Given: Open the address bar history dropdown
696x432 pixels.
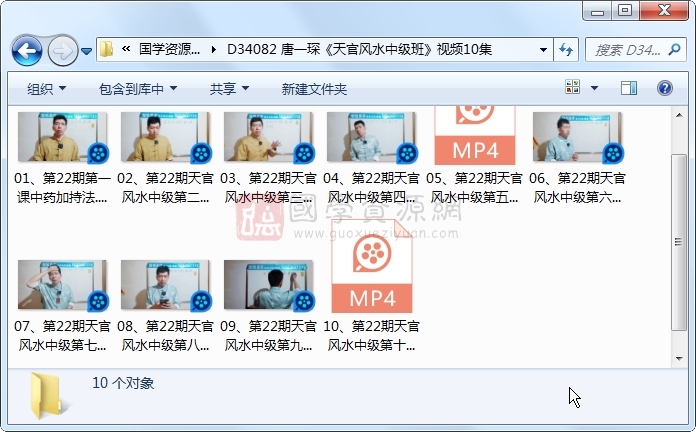Looking at the screenshot, I should coord(543,50).
